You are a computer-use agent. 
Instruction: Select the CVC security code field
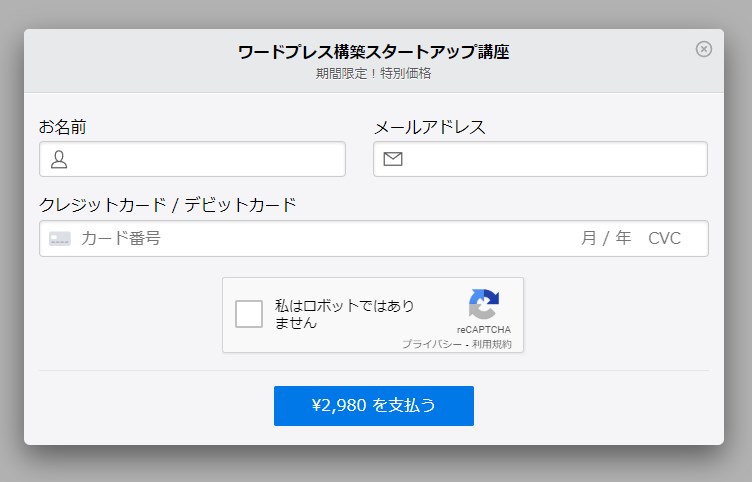coord(664,239)
